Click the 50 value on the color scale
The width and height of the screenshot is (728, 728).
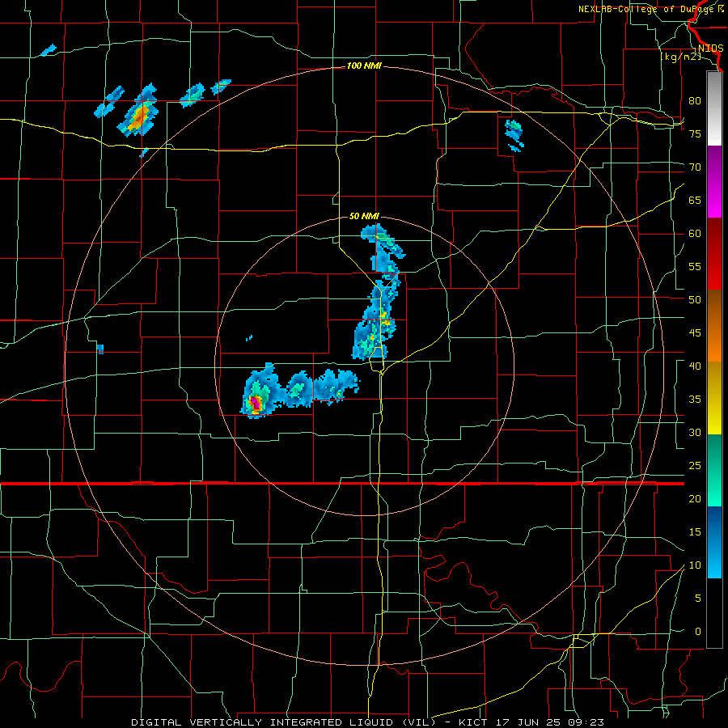pyautogui.click(x=695, y=300)
